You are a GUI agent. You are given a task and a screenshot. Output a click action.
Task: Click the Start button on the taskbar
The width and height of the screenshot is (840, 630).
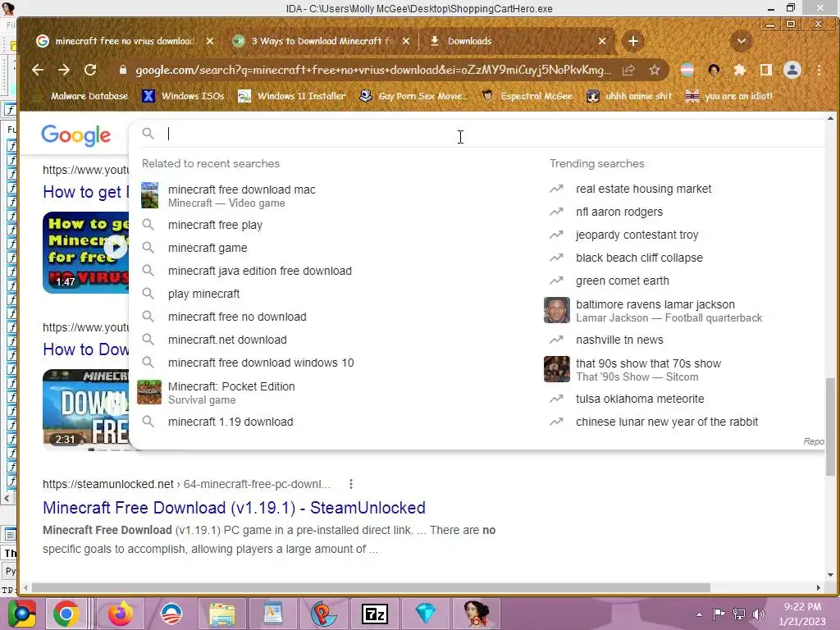click(x=21, y=614)
